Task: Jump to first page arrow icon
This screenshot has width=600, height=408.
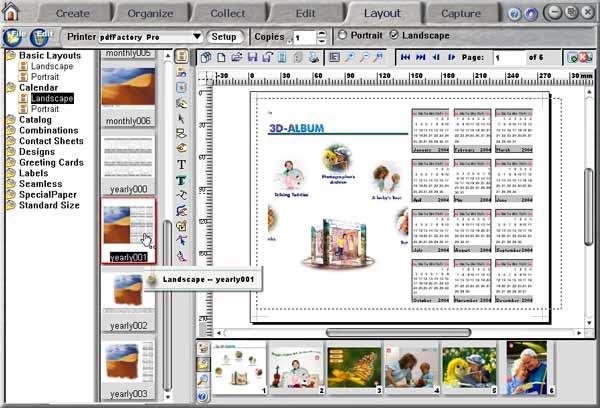Action: (405, 57)
